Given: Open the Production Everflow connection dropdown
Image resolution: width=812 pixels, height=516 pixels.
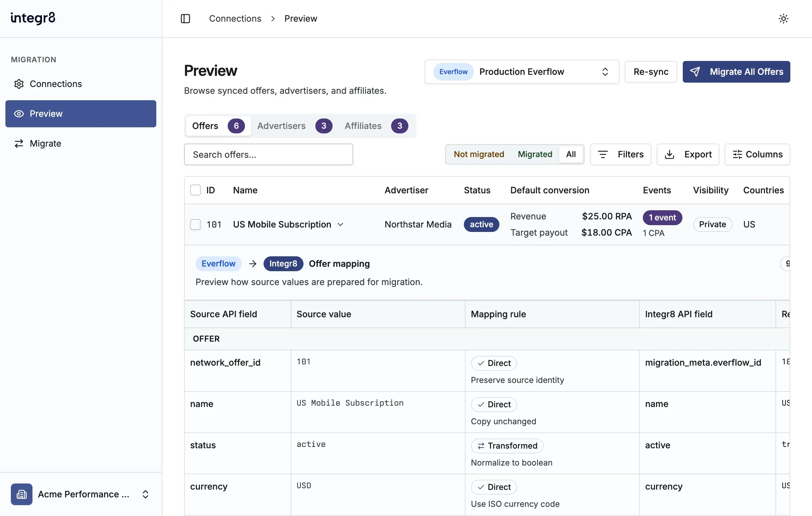Looking at the screenshot, I should click(x=522, y=72).
